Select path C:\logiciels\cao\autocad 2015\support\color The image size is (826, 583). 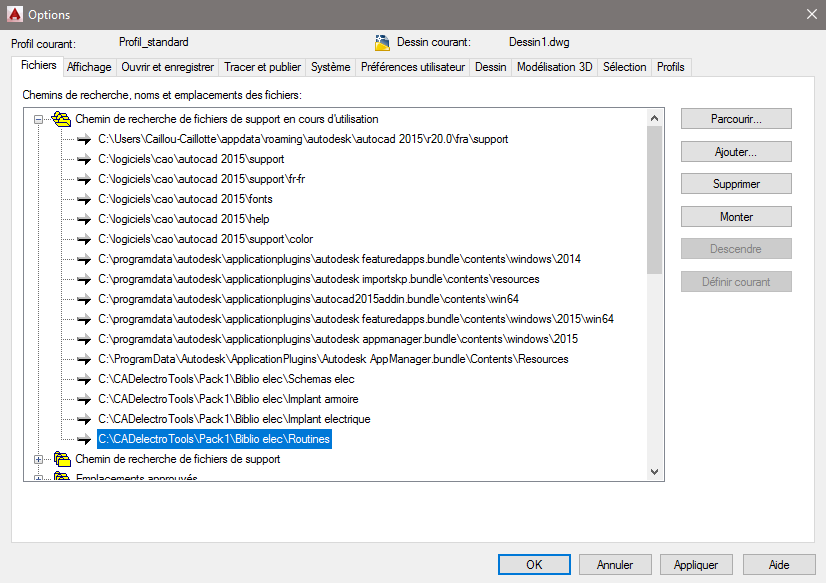(x=205, y=239)
